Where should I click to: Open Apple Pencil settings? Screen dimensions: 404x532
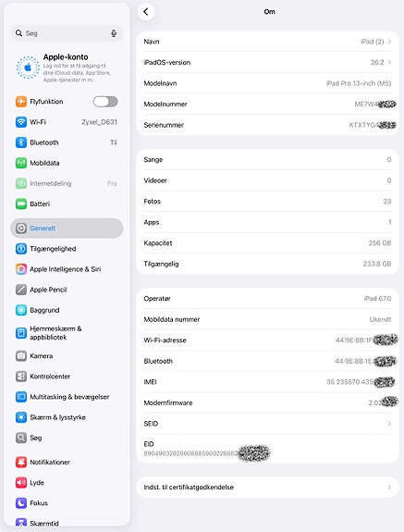pos(67,290)
